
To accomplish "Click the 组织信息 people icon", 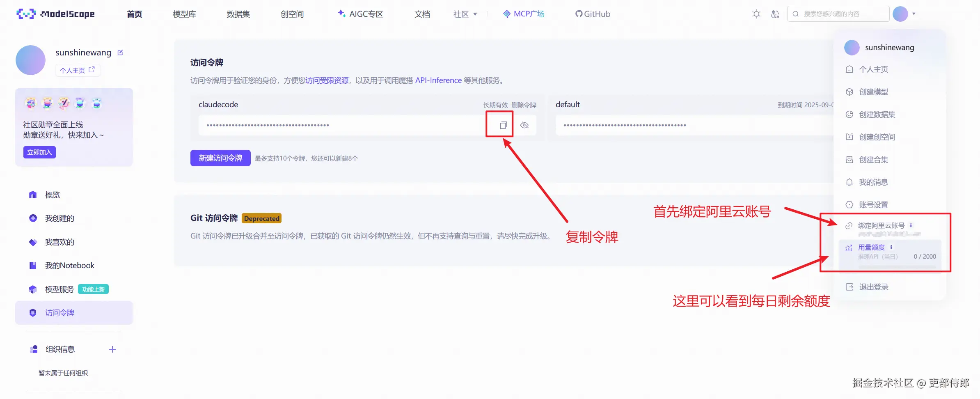I will point(34,349).
